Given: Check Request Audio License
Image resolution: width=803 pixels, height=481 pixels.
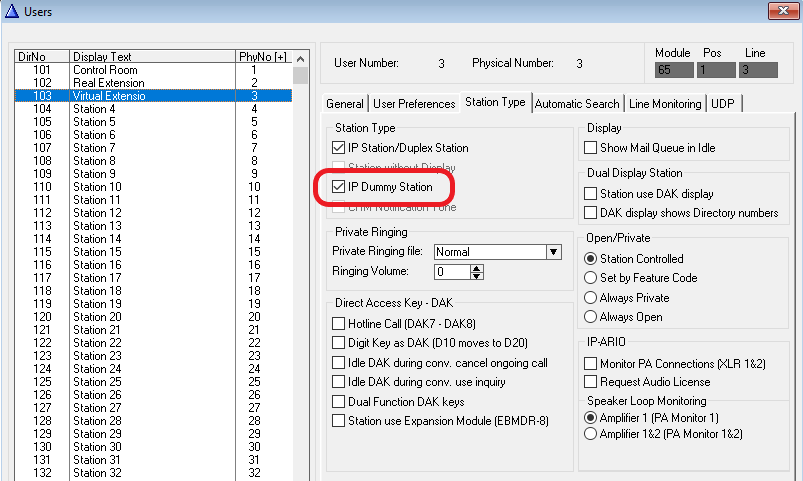Looking at the screenshot, I should pos(590,382).
